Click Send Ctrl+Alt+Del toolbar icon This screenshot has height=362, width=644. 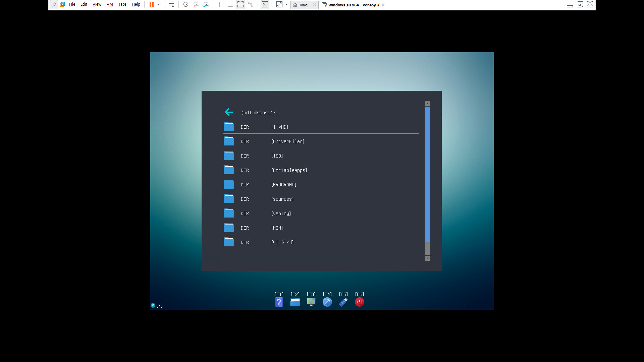[171, 5]
